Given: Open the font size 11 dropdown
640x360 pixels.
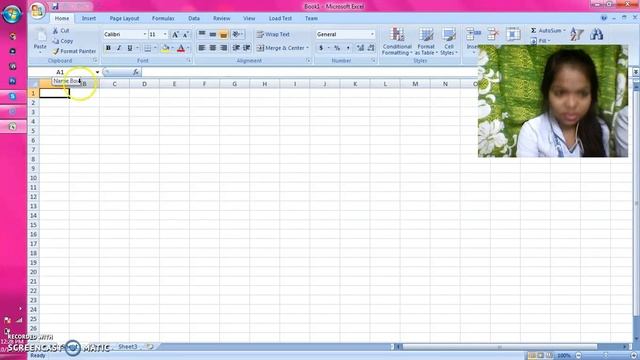Looking at the screenshot, I should click(x=165, y=34).
